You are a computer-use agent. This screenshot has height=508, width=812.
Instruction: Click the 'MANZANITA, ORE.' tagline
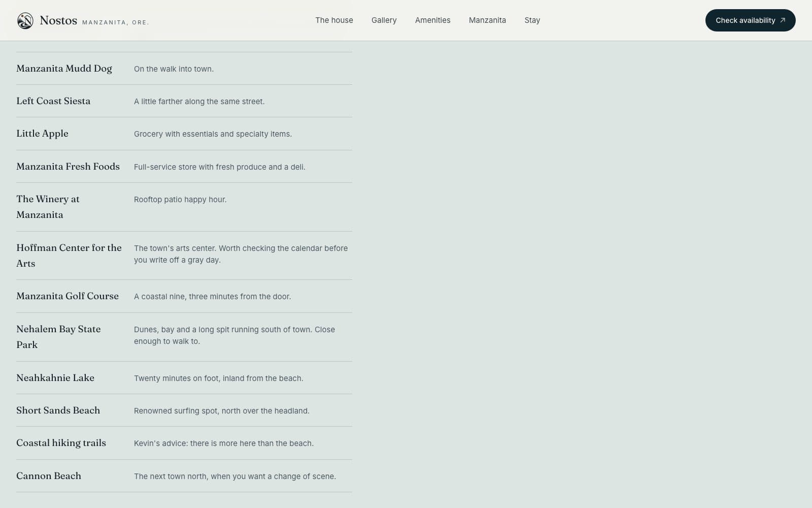coord(115,22)
